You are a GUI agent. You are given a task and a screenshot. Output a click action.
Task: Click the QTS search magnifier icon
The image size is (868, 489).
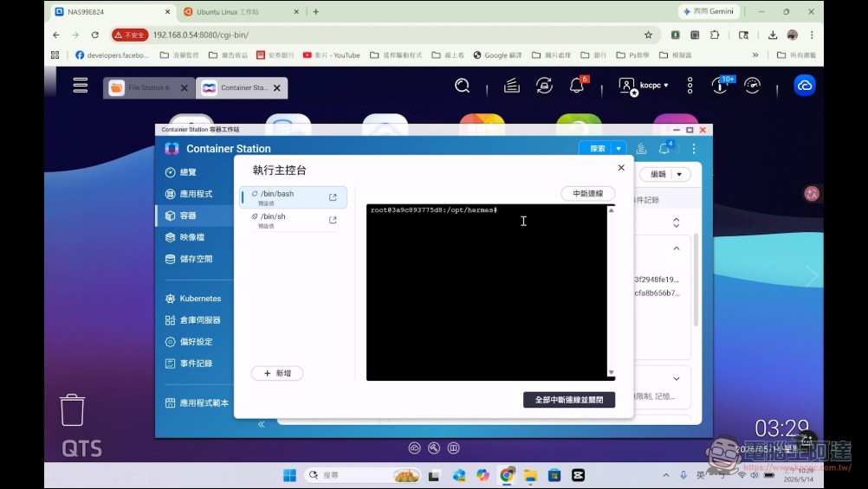pyautogui.click(x=463, y=85)
